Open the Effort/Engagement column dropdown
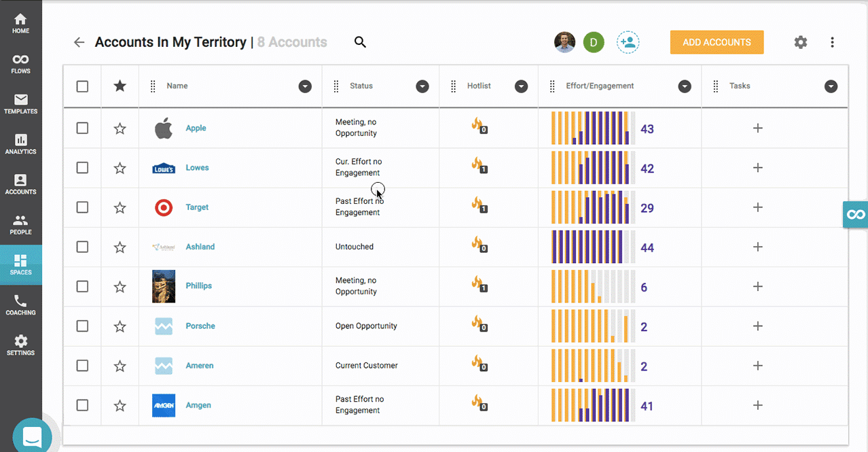This screenshot has height=452, width=868. click(685, 86)
